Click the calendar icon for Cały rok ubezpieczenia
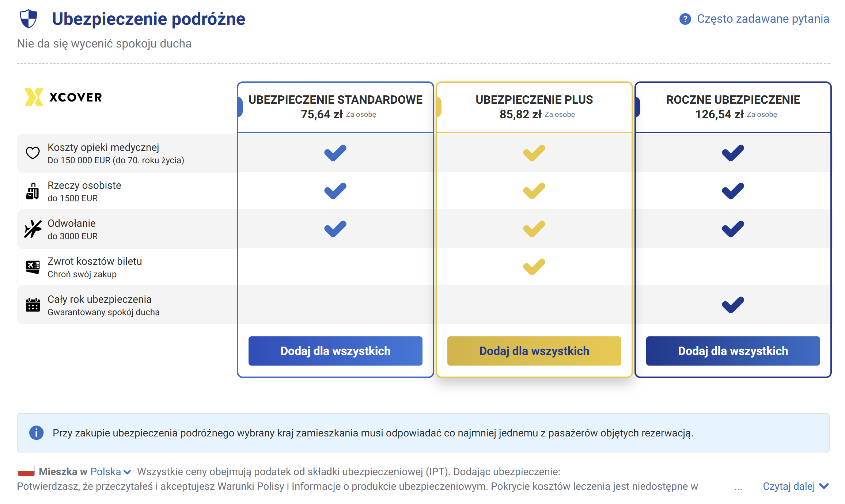Image resolution: width=845 pixels, height=504 pixels. pyautogui.click(x=33, y=305)
